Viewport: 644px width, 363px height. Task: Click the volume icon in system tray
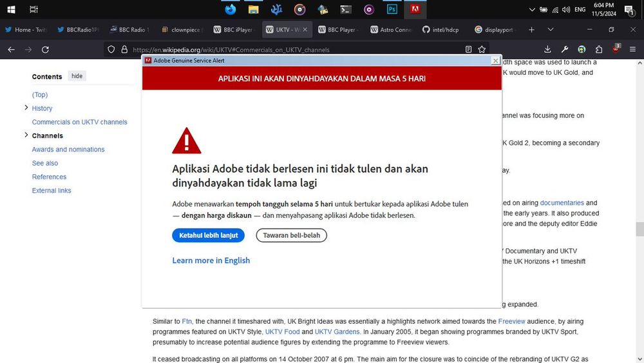coord(566,10)
